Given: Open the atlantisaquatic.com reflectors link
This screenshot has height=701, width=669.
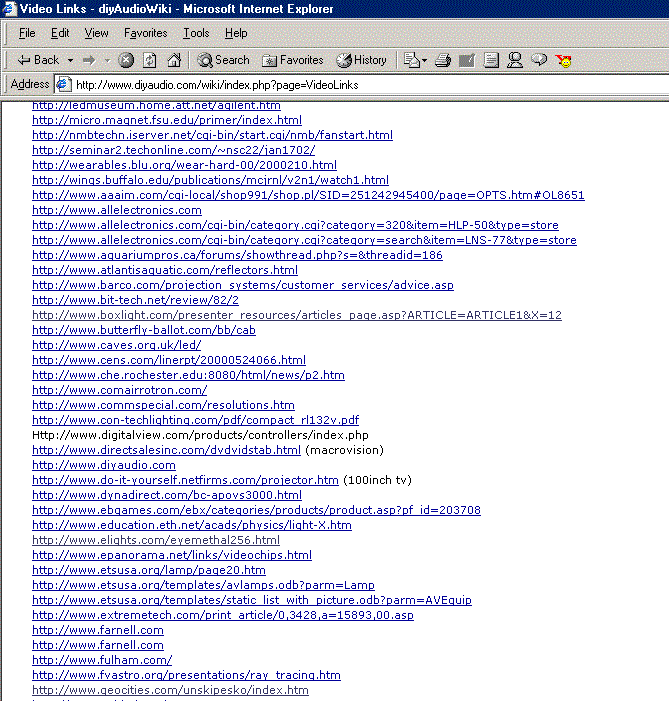Looking at the screenshot, I should (x=165, y=270).
